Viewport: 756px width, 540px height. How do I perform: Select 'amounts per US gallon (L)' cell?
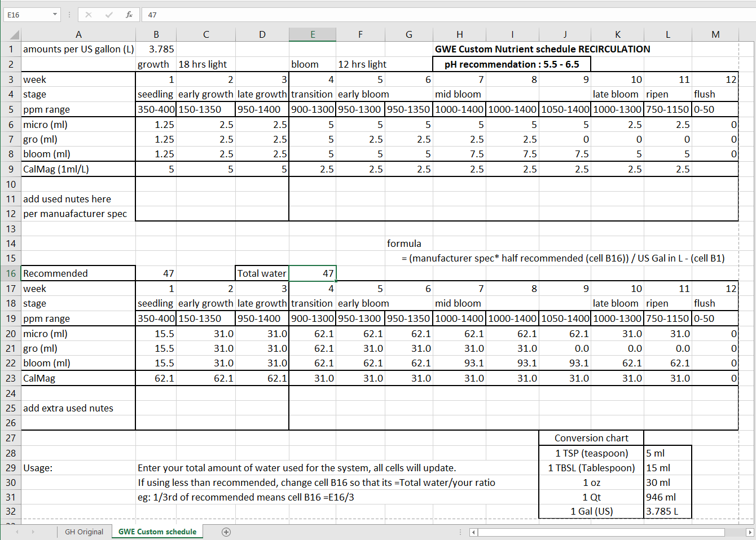(78, 49)
